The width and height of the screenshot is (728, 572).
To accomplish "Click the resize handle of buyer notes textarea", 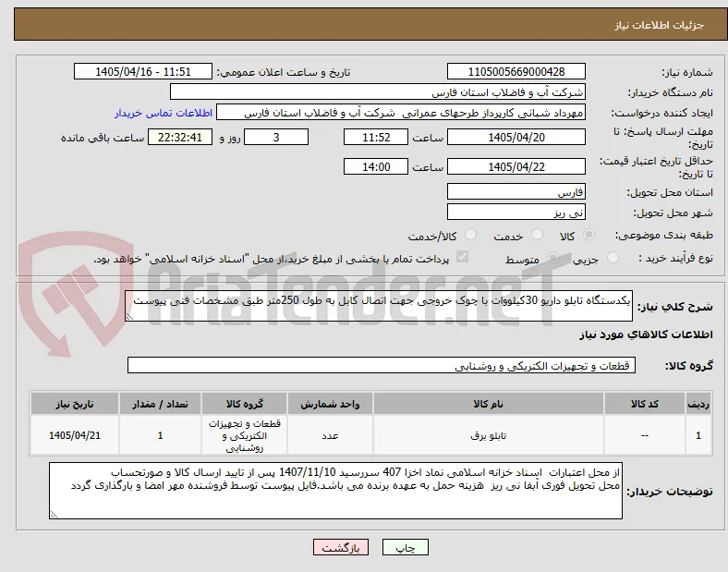I will [x=54, y=515].
